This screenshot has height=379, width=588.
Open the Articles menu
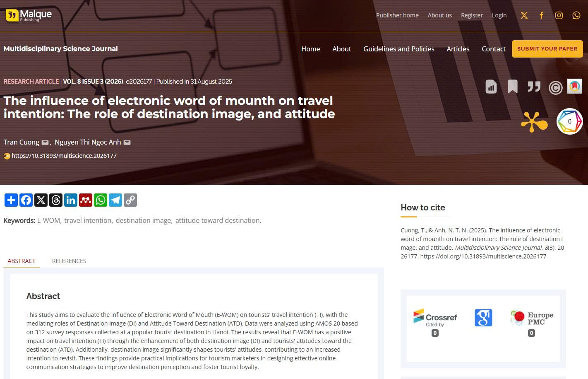(x=458, y=49)
